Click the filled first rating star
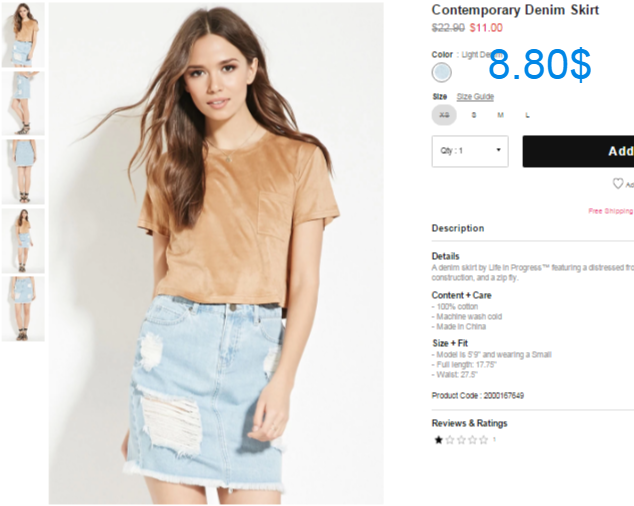Image resolution: width=634 pixels, height=506 pixels. pyautogui.click(x=438, y=440)
